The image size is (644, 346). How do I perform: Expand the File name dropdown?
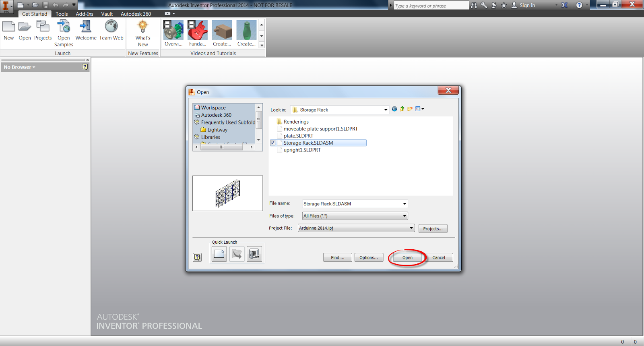point(405,204)
